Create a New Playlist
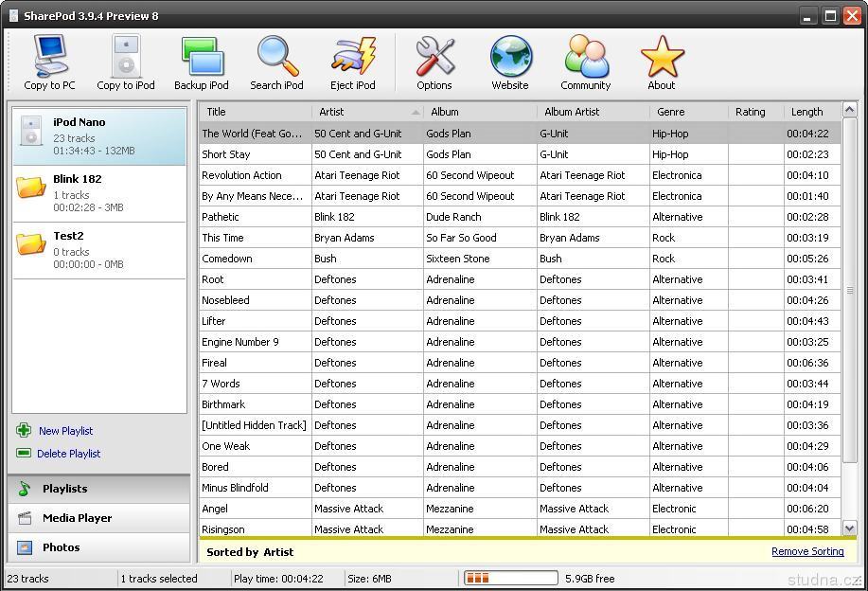This screenshot has height=591, width=868. [64, 431]
